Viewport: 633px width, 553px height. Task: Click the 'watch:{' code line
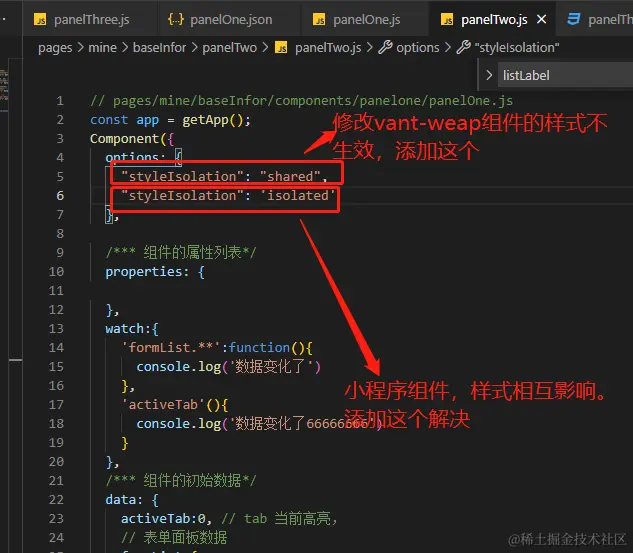132,329
